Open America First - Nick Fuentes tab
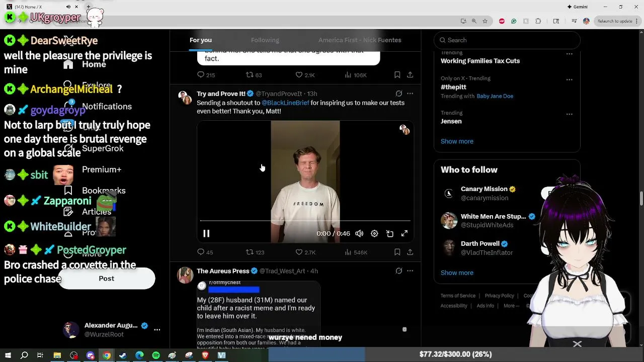The width and height of the screenshot is (644, 362). coord(360,40)
